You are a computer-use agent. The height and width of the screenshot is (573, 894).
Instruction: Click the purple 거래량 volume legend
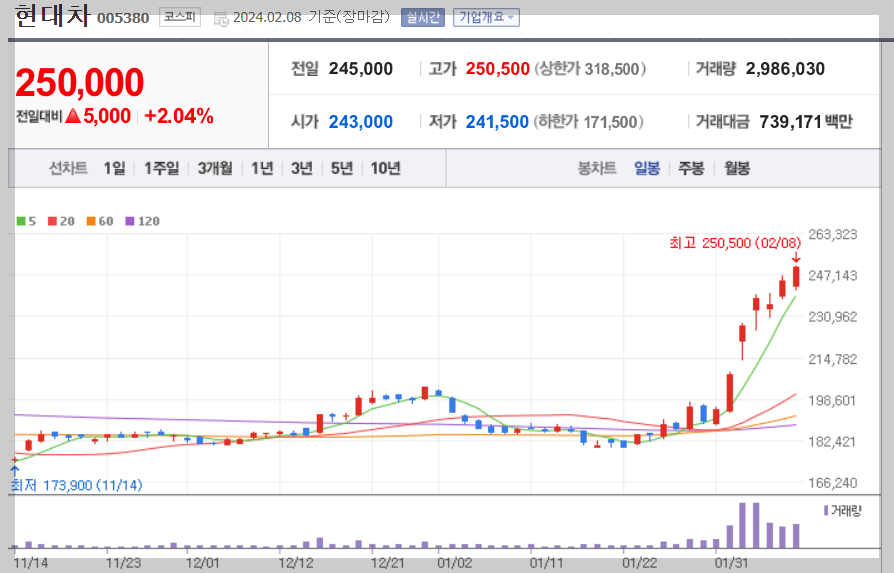(x=843, y=510)
